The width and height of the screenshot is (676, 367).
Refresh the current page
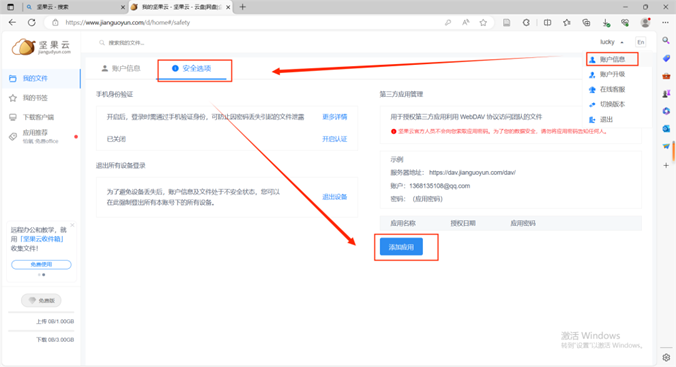(31, 22)
